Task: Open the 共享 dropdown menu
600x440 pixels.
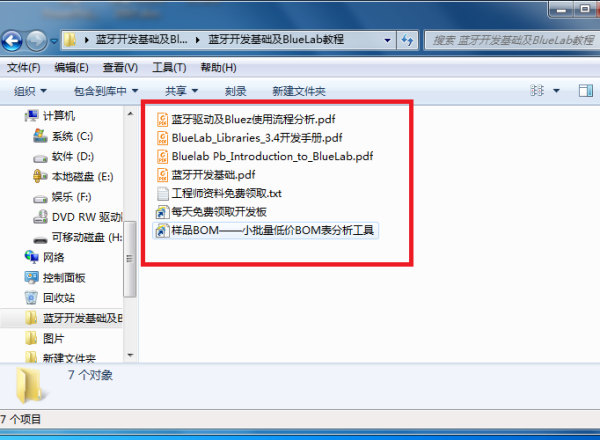Action: coord(182,91)
